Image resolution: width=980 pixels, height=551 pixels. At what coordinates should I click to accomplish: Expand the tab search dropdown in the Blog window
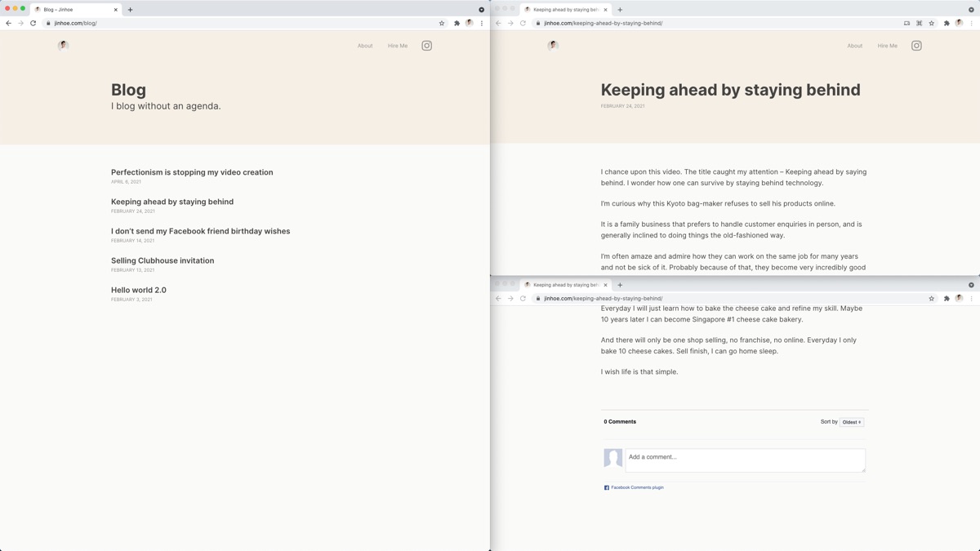pyautogui.click(x=481, y=10)
